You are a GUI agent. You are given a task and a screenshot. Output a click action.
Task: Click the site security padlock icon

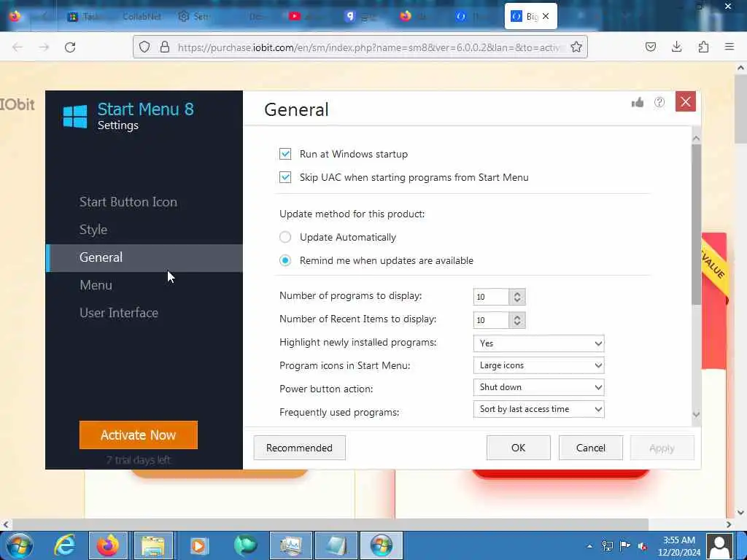click(x=165, y=47)
